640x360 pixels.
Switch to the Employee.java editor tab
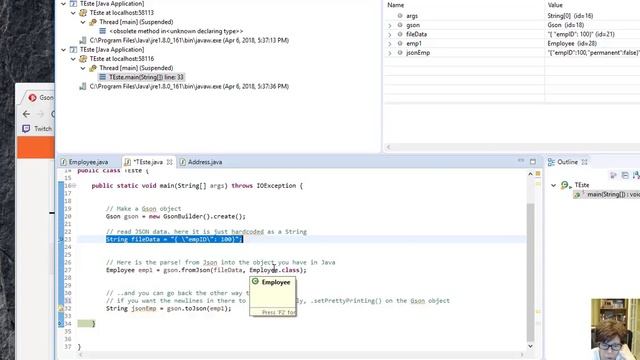(84, 162)
